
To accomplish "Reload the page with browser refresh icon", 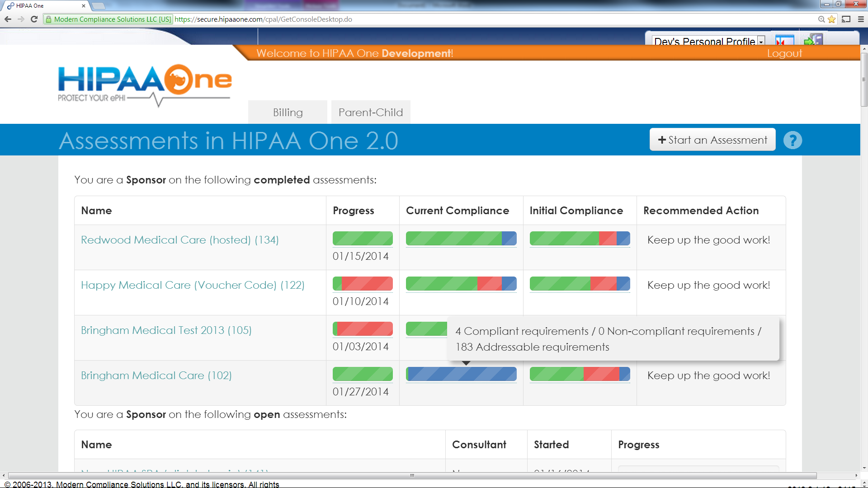I will 34,19.
